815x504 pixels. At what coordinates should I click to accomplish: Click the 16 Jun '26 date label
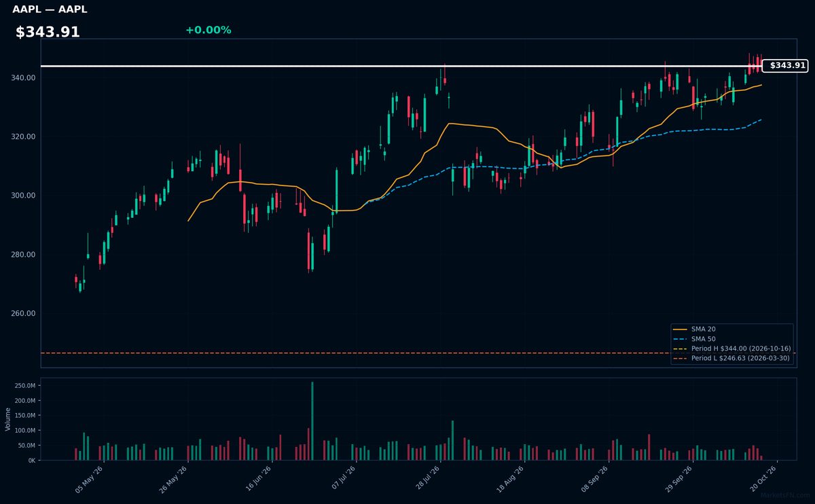(x=258, y=479)
